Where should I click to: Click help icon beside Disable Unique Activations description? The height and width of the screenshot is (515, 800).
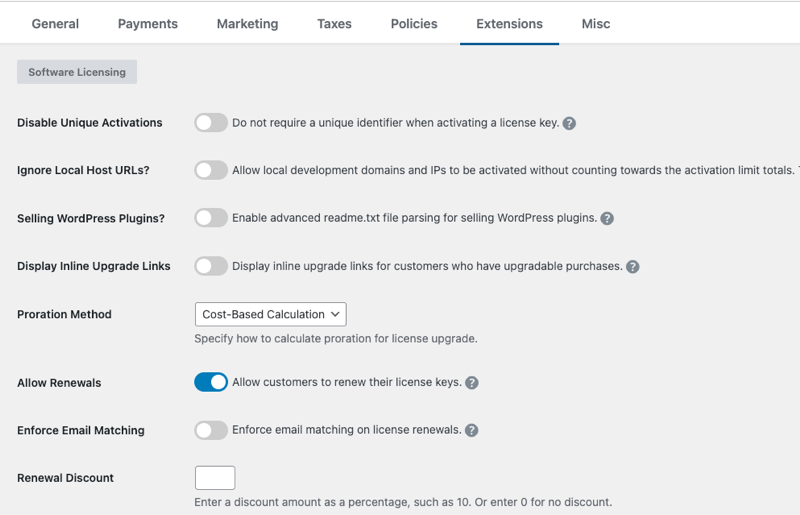pyautogui.click(x=569, y=123)
